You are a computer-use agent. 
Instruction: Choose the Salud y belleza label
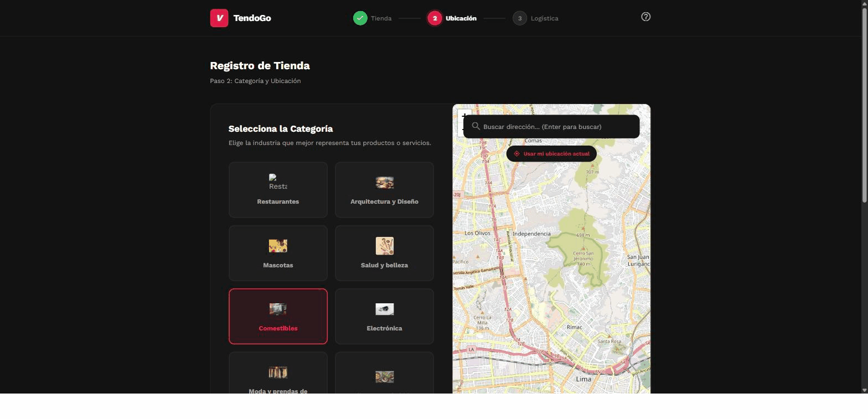pyautogui.click(x=384, y=265)
